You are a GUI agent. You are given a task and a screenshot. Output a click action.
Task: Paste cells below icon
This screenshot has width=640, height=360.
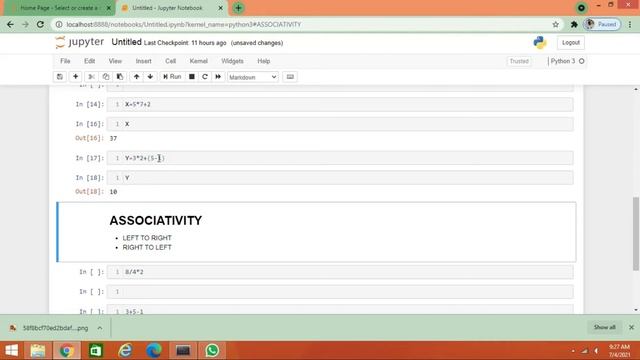(120, 77)
